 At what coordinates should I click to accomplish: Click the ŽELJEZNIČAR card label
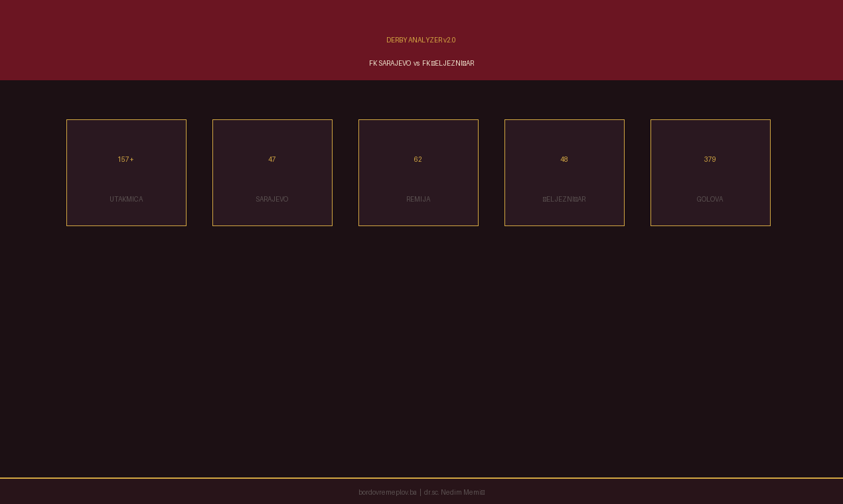coord(564,200)
